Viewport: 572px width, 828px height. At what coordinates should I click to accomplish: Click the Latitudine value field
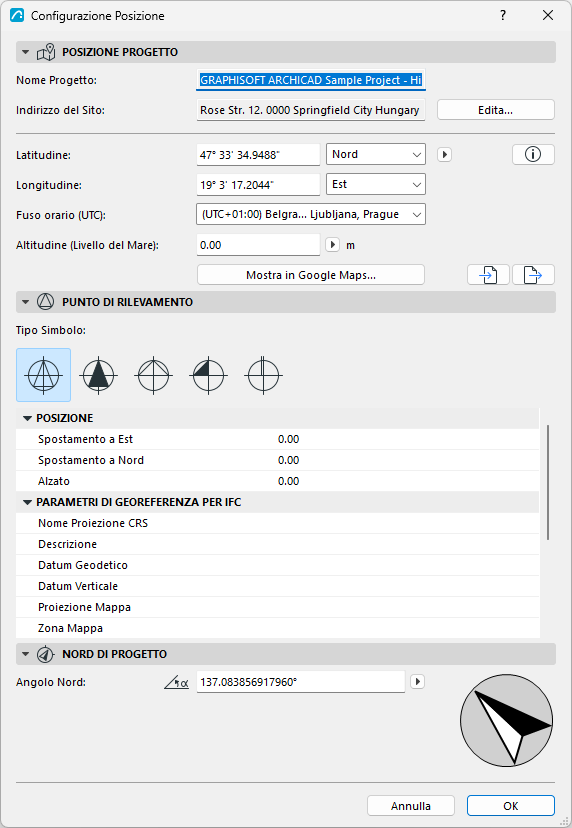[x=258, y=155]
